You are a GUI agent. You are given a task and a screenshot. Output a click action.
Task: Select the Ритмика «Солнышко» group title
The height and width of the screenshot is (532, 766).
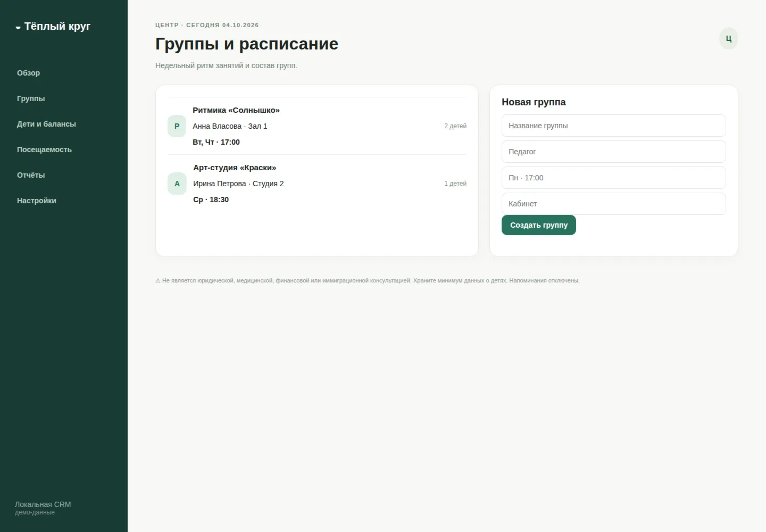236,110
